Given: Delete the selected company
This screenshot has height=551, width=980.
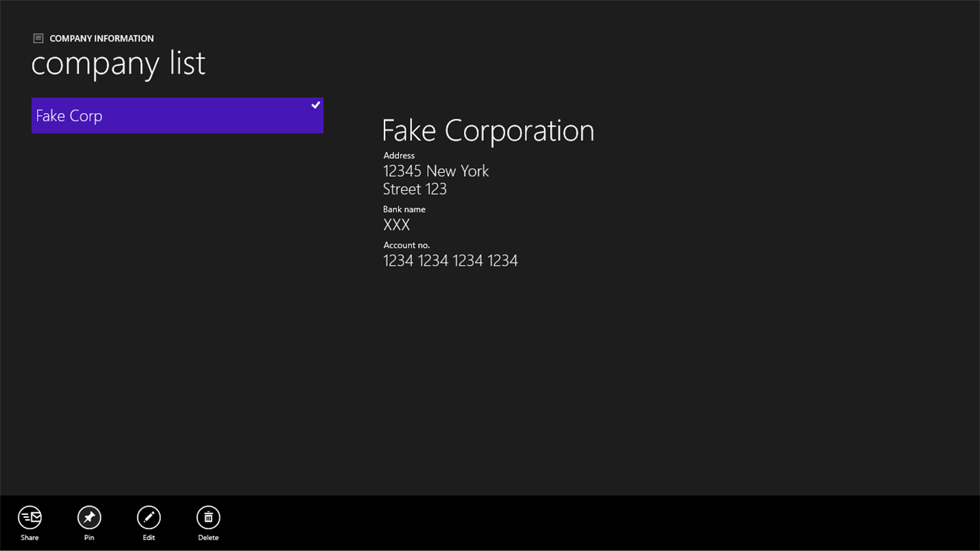Looking at the screenshot, I should click(x=208, y=518).
